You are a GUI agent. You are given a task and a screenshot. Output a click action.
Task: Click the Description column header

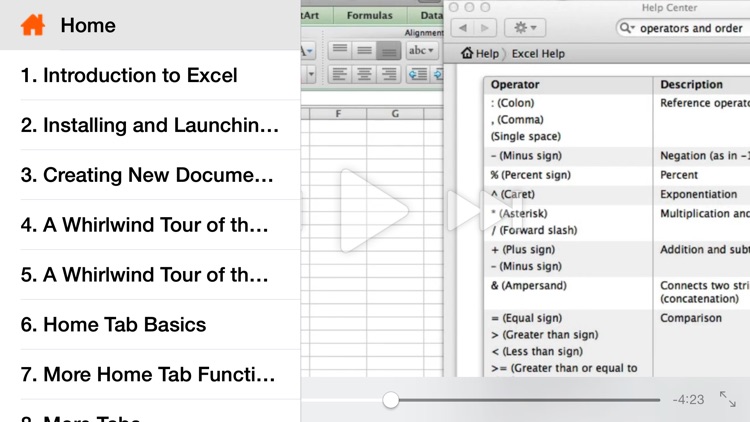tap(702, 85)
